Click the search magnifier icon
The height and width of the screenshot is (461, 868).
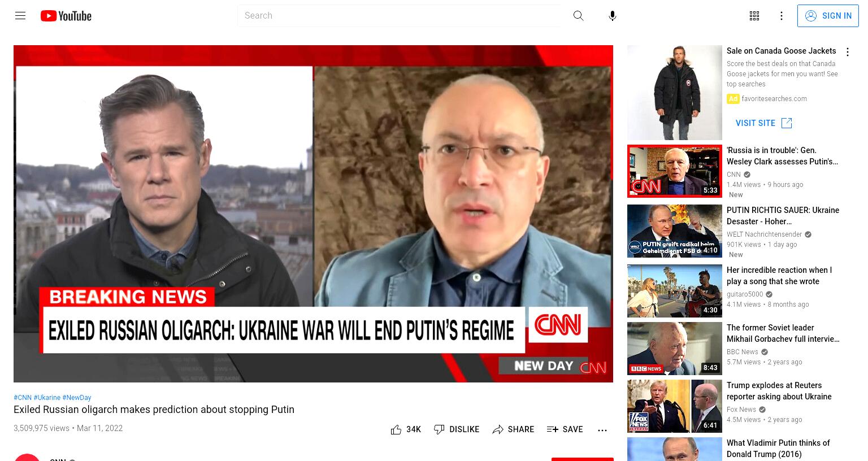pos(578,16)
